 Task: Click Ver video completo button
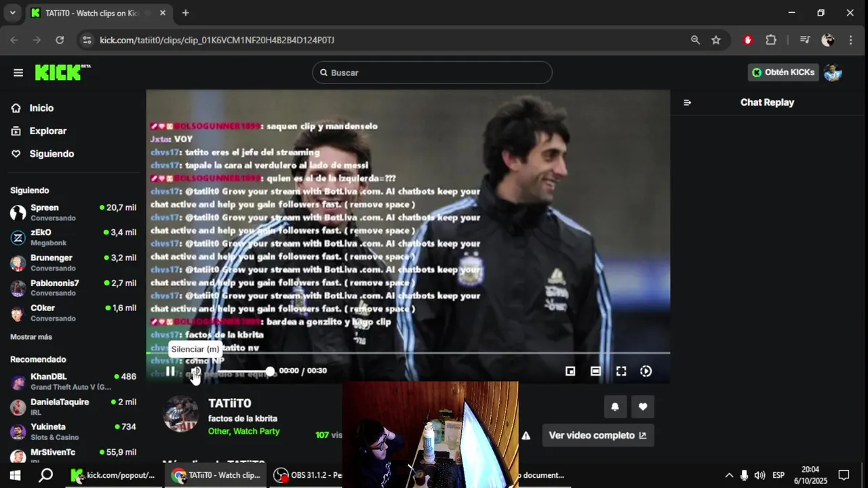(598, 436)
